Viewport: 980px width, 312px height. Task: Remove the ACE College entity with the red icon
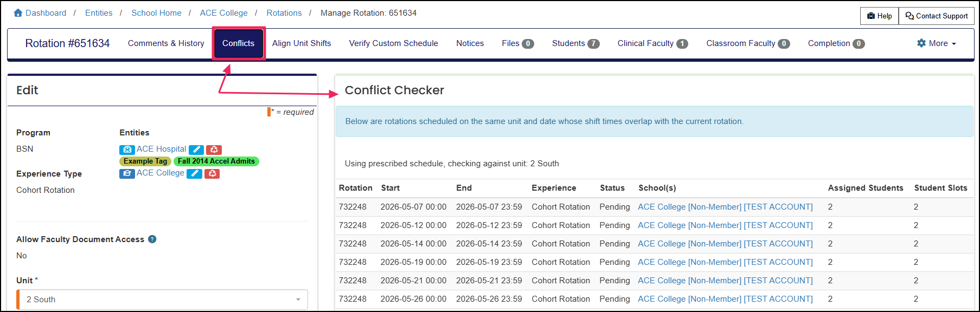click(212, 173)
